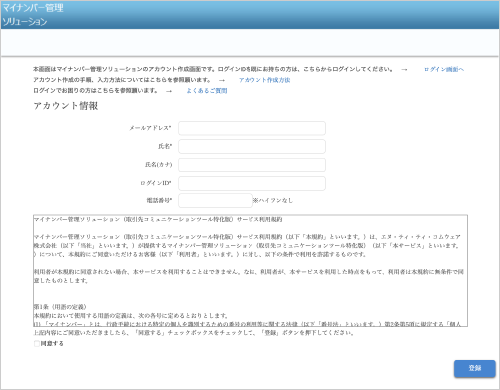Tick the 同意する checkbox
The width and height of the screenshot is (500, 390).
click(37, 343)
